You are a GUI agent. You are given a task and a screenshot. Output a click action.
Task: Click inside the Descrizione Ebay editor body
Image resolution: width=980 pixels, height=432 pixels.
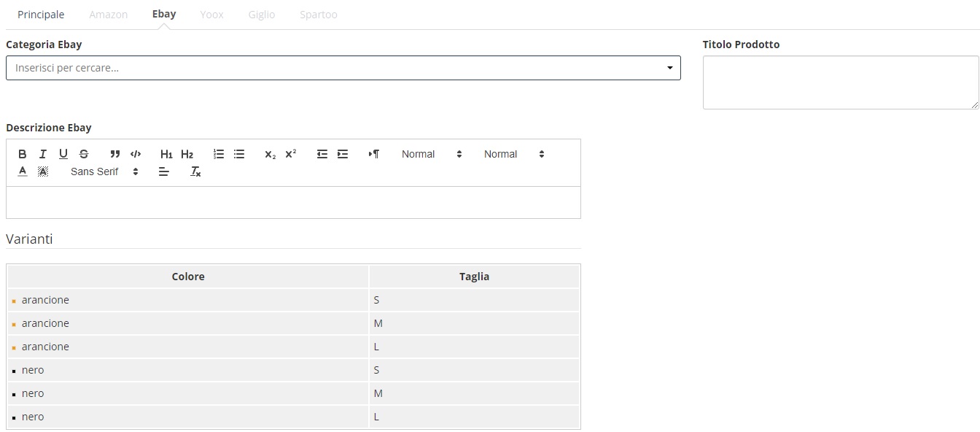[293, 202]
